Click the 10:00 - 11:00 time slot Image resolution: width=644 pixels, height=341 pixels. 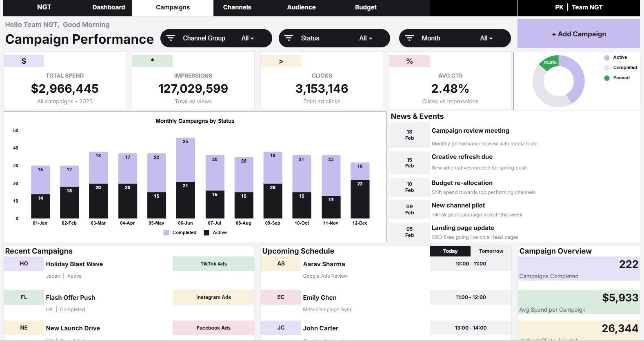(x=471, y=264)
